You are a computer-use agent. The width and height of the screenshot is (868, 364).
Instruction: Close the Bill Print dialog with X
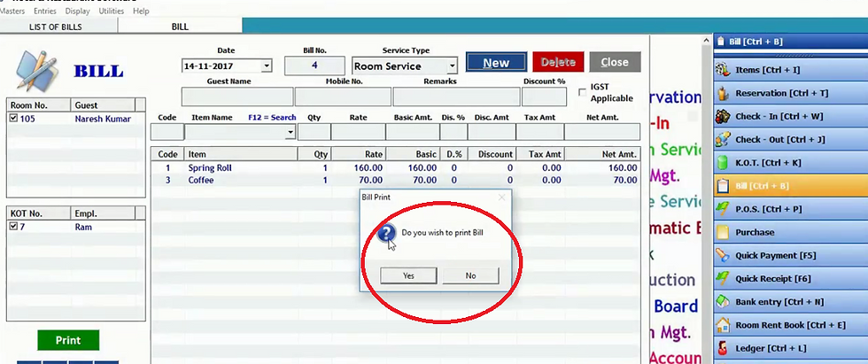pyautogui.click(x=501, y=197)
